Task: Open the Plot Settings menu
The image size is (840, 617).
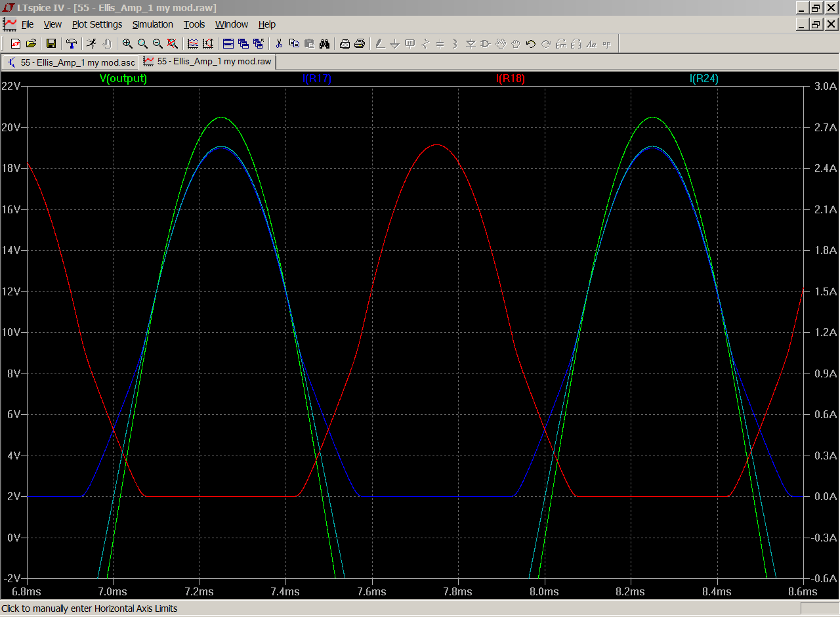Action: tap(97, 24)
